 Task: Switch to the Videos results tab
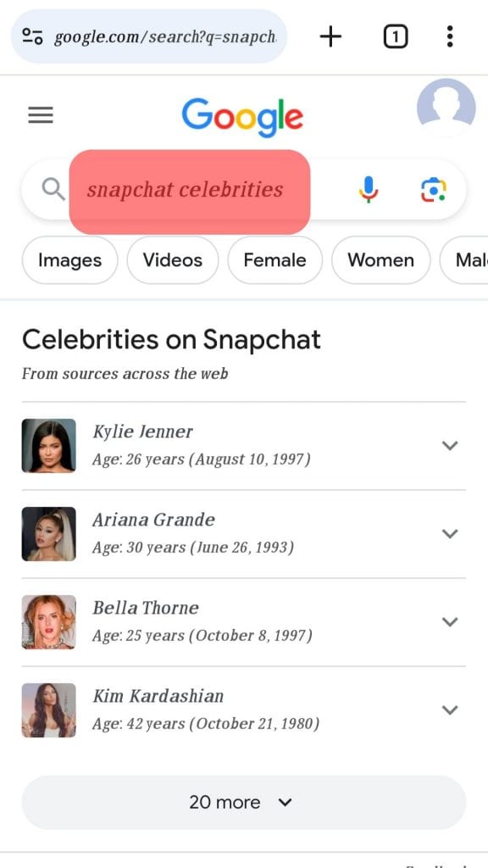tap(172, 260)
